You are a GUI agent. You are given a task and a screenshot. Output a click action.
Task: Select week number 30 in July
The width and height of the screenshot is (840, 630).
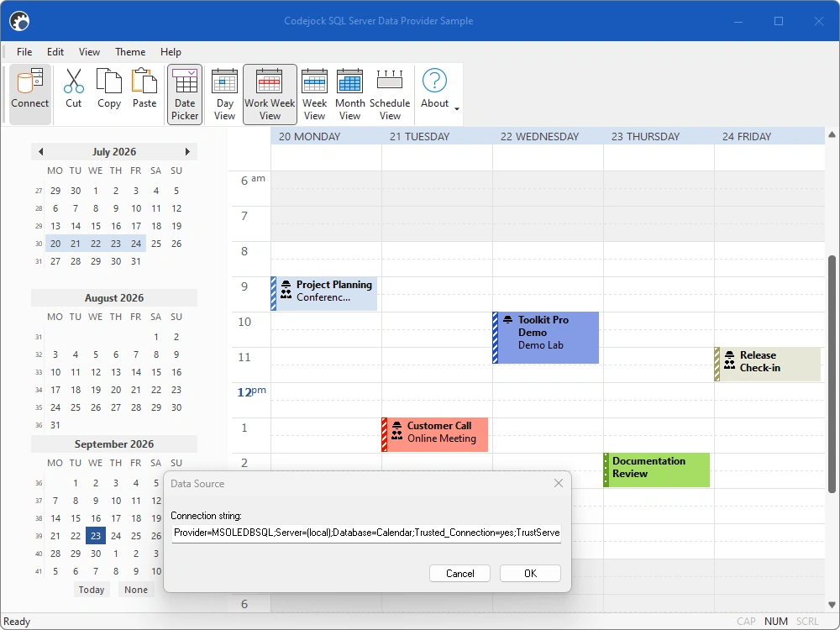pos(39,244)
